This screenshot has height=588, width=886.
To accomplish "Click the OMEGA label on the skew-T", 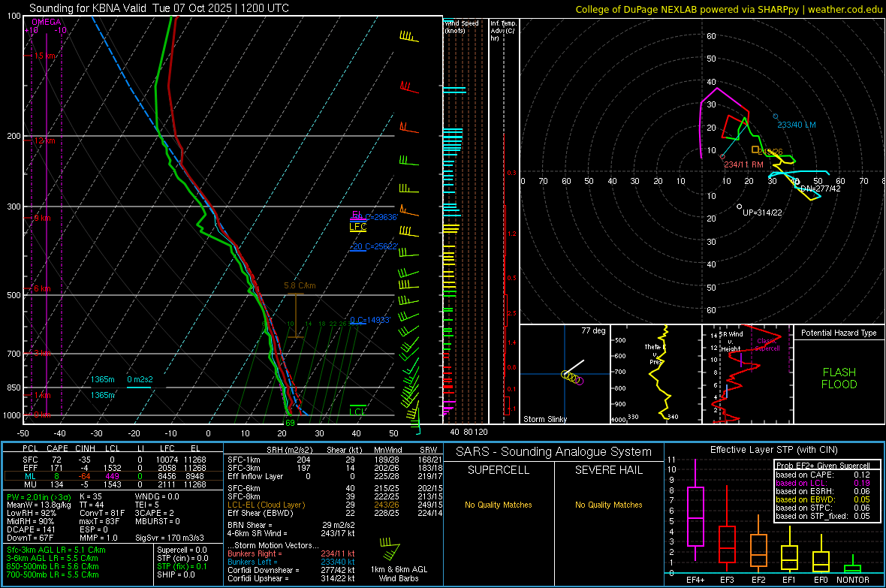I will [x=47, y=22].
